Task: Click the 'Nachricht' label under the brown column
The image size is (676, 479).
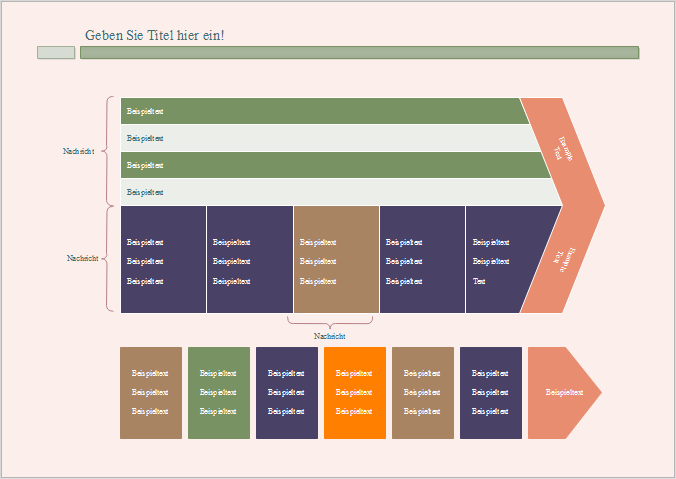Action: [x=329, y=336]
